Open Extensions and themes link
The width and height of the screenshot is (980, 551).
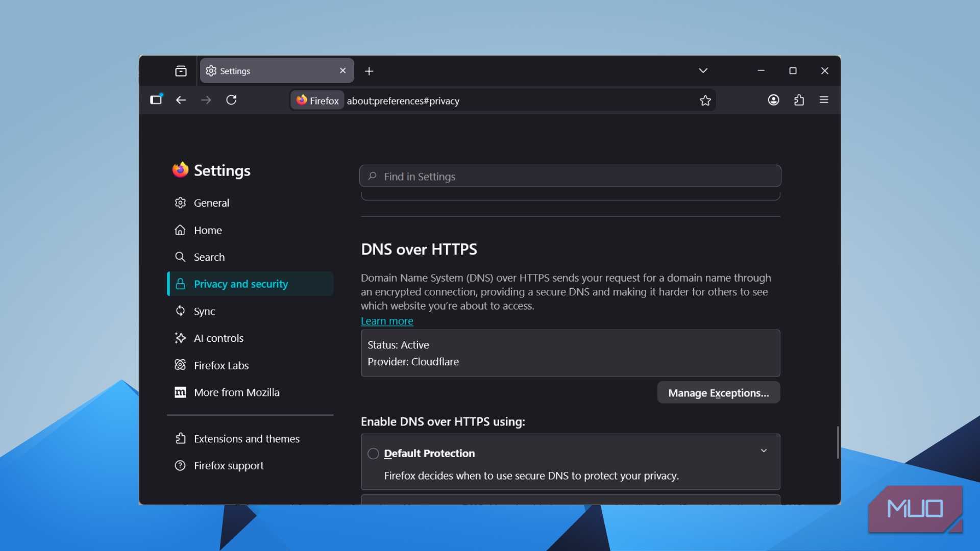coord(250,439)
